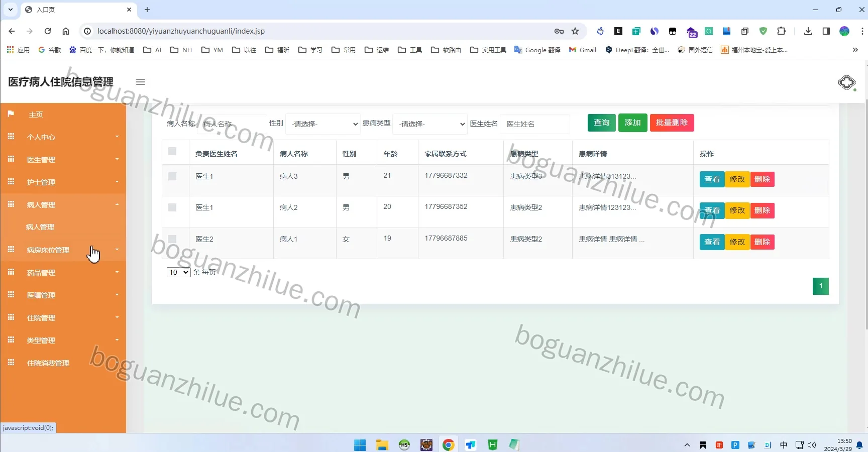Open Chrome from the taskbar
Image resolution: width=868 pixels, height=452 pixels.
449,444
